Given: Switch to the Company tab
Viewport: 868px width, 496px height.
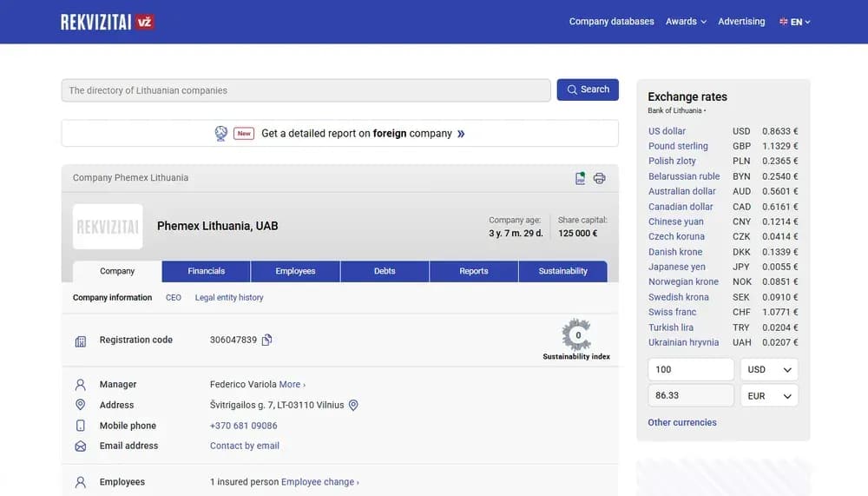Looking at the screenshot, I should 117,271.
